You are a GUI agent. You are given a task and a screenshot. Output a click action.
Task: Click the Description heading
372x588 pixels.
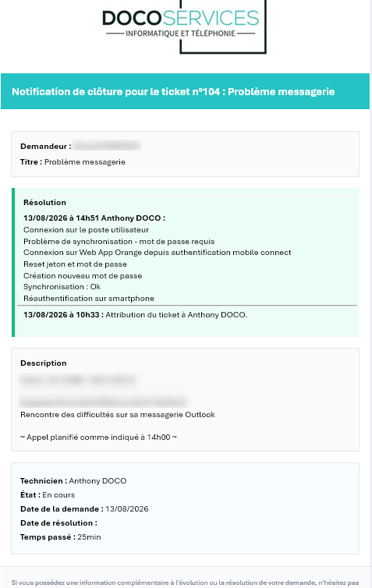43,363
